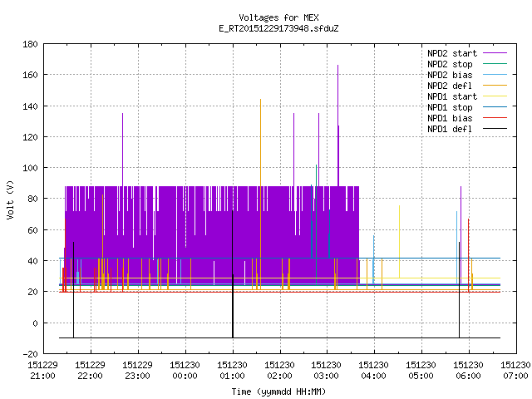Select the NPD1 start legend label
Screen dimensions: 532x399
pos(452,96)
